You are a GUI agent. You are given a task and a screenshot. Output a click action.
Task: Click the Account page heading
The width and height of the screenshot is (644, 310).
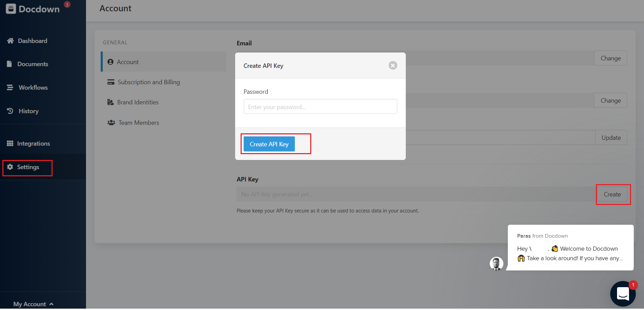(x=115, y=9)
